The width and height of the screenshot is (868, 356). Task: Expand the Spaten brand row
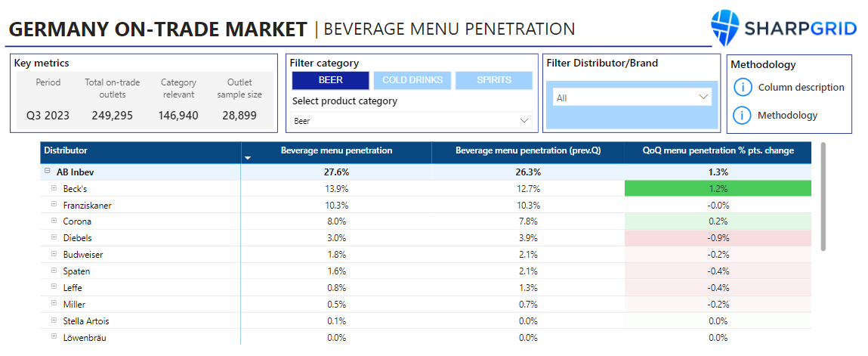(x=54, y=270)
